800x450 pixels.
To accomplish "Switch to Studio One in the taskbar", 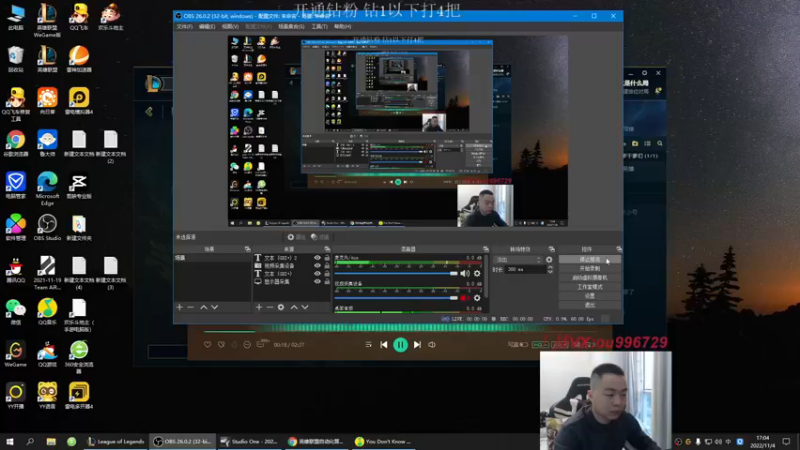I will [250, 442].
